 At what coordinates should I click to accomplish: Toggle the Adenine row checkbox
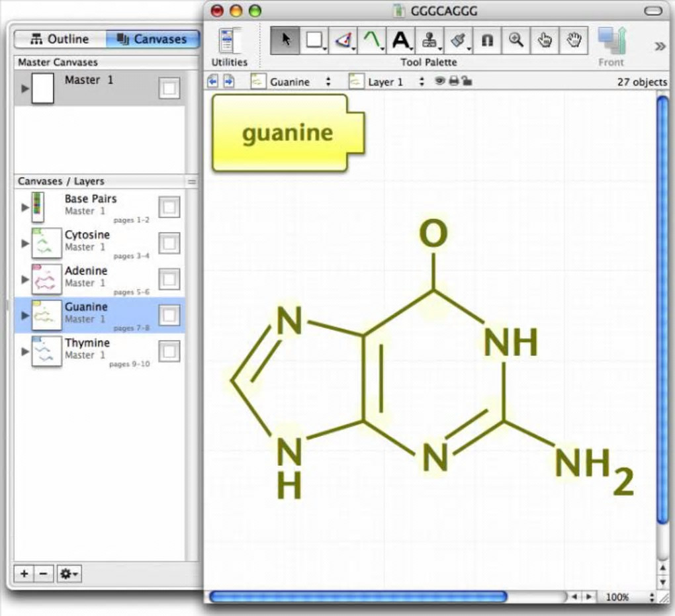(169, 280)
